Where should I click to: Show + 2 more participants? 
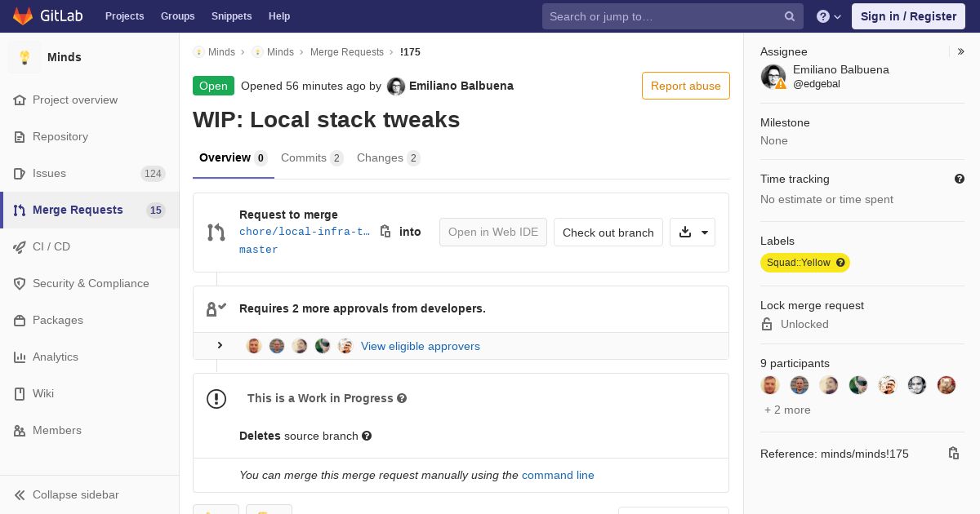tap(787, 410)
